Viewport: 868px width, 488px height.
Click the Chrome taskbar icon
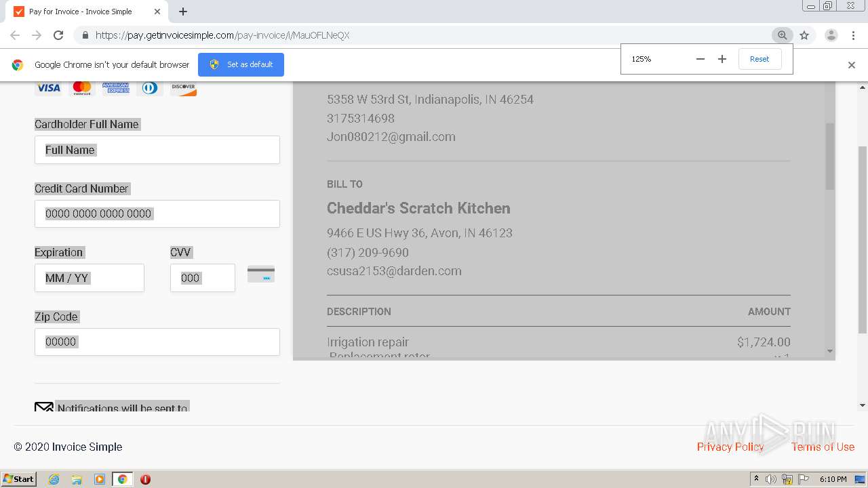pos(122,479)
